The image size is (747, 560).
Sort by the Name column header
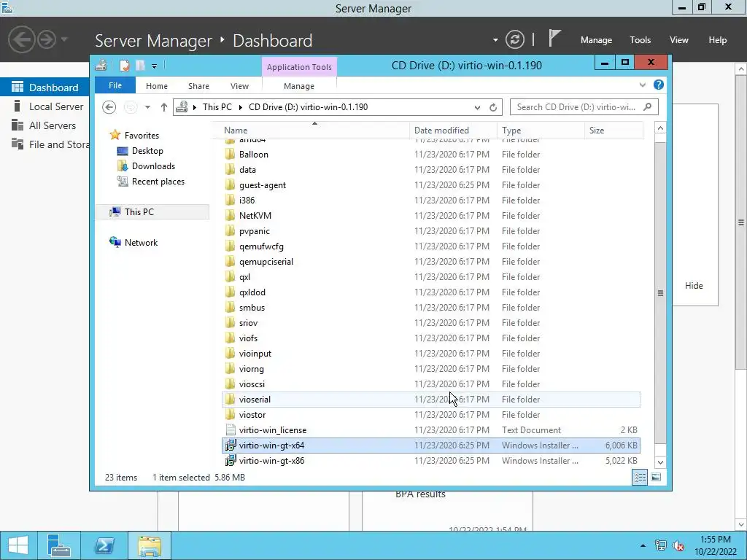(x=314, y=130)
